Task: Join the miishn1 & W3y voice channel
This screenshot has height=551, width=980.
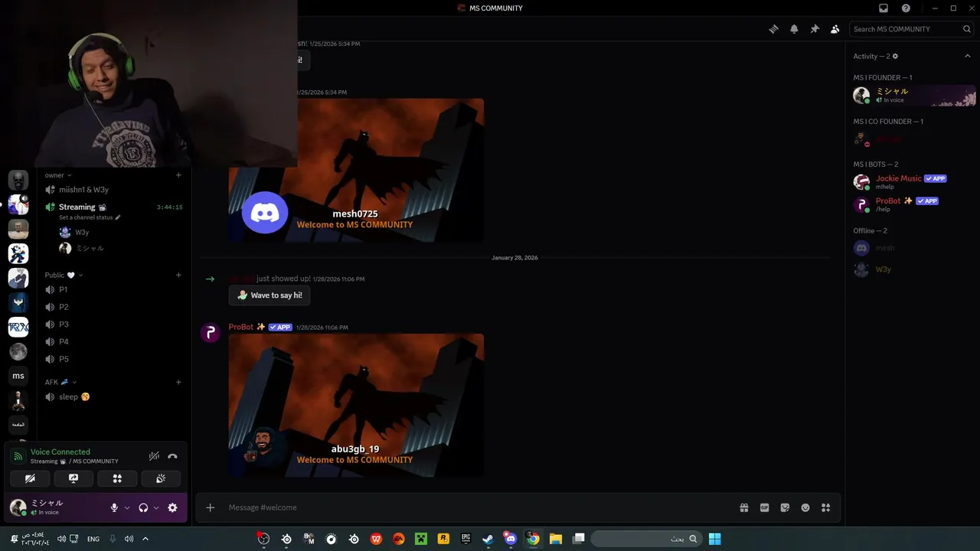Action: (113, 190)
